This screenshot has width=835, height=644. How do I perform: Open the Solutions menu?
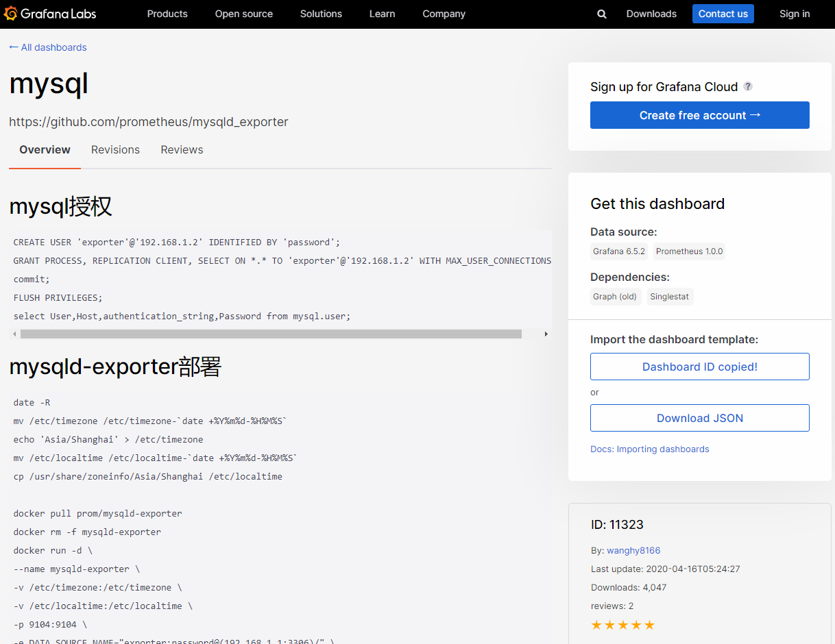321,14
